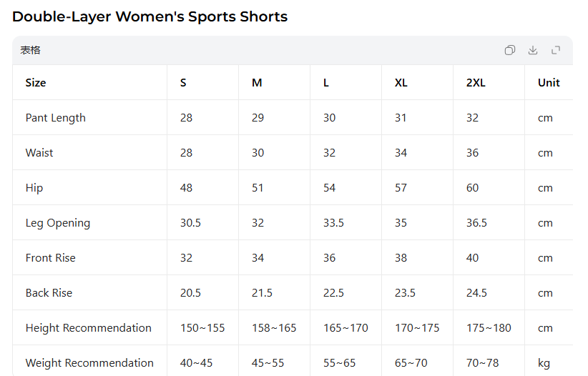Click the Waist row label
The image size is (588, 376).
pyautogui.click(x=39, y=153)
